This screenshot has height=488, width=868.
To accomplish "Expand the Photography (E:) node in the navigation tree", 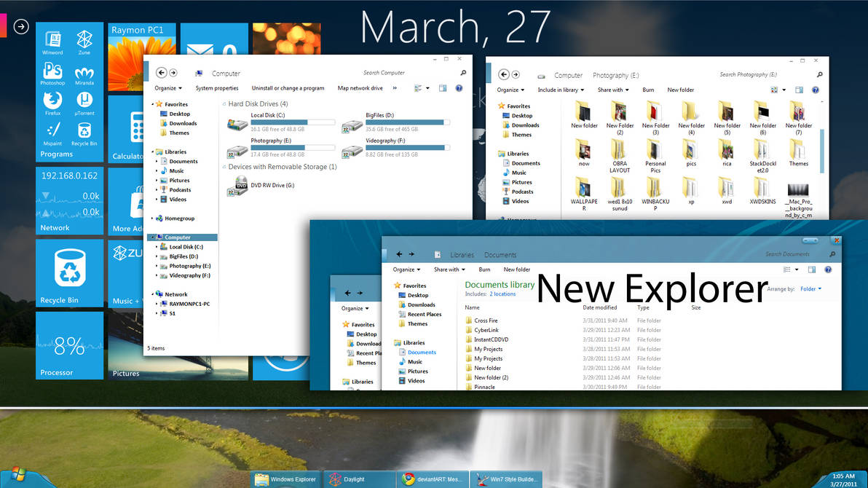I will click(x=157, y=265).
